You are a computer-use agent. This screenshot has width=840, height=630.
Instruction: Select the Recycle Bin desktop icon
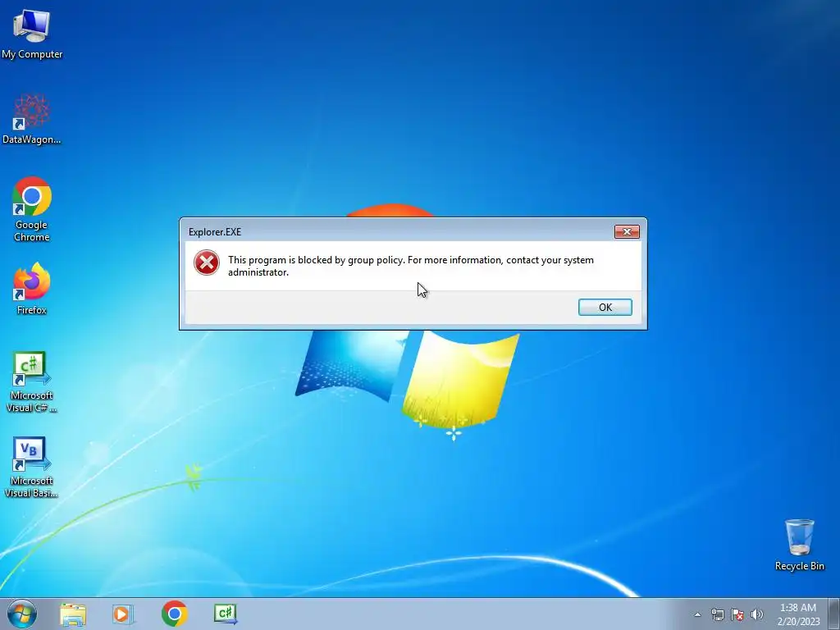pos(799,545)
